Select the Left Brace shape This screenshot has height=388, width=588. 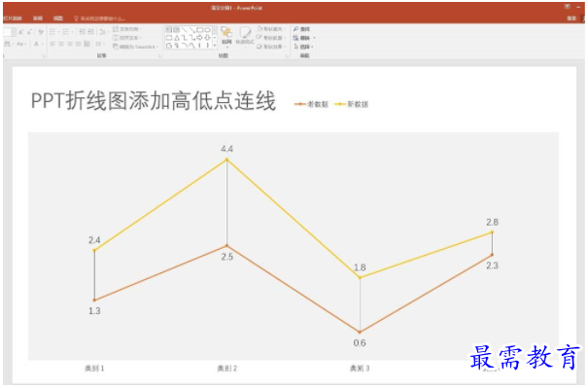click(199, 45)
